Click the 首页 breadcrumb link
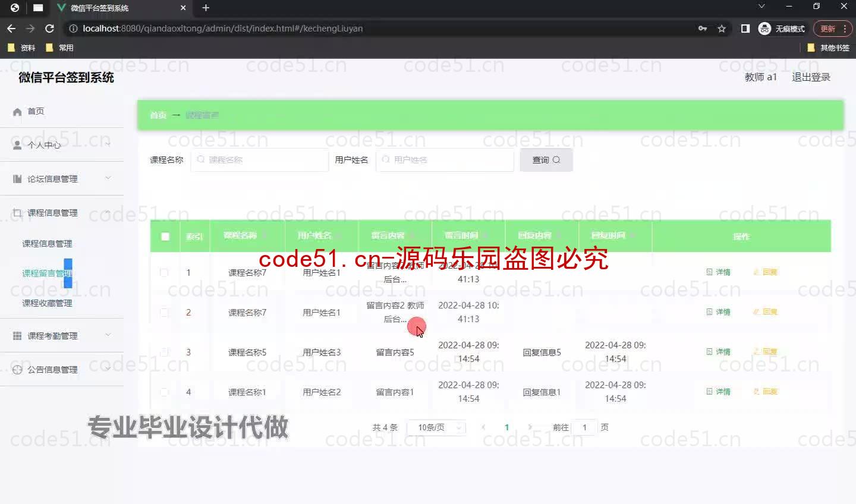The width and height of the screenshot is (856, 504). (x=158, y=115)
